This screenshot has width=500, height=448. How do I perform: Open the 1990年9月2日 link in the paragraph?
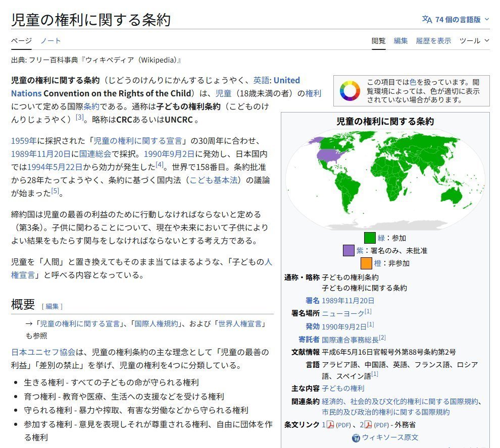click(169, 154)
